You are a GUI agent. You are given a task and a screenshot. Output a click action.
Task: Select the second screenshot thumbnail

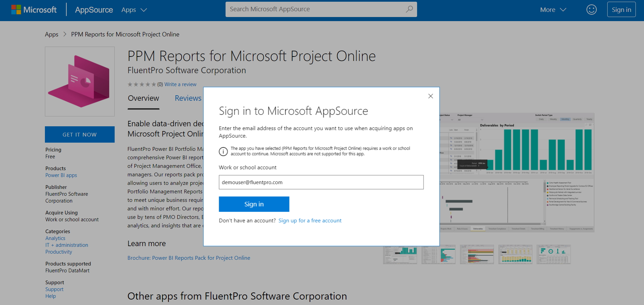pyautogui.click(x=439, y=254)
